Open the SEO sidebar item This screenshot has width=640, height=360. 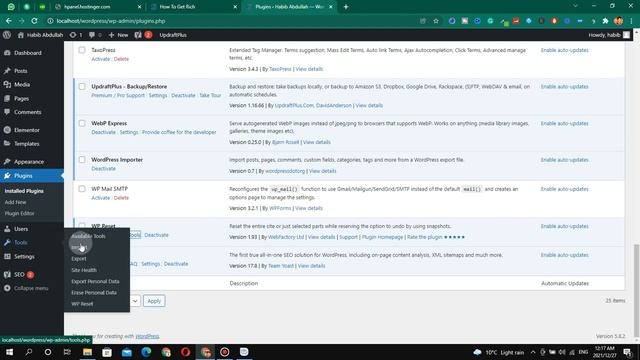pyautogui.click(x=19, y=274)
